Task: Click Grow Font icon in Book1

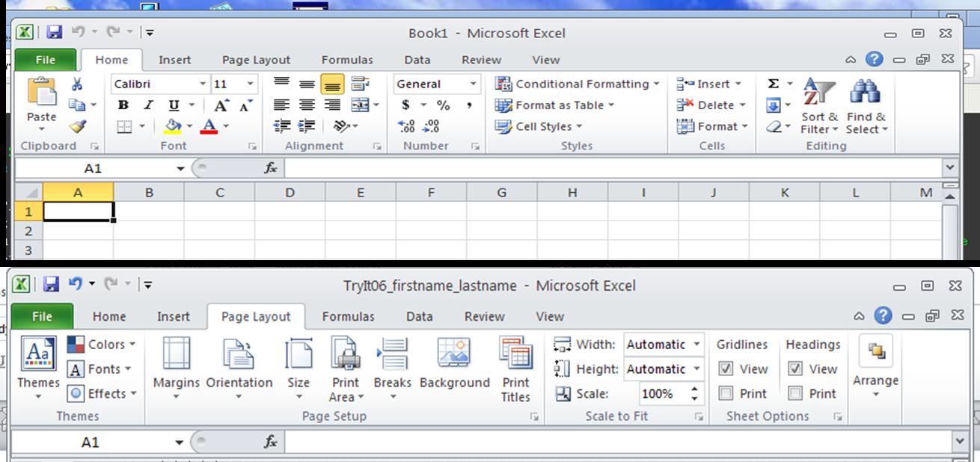Action: tap(221, 105)
